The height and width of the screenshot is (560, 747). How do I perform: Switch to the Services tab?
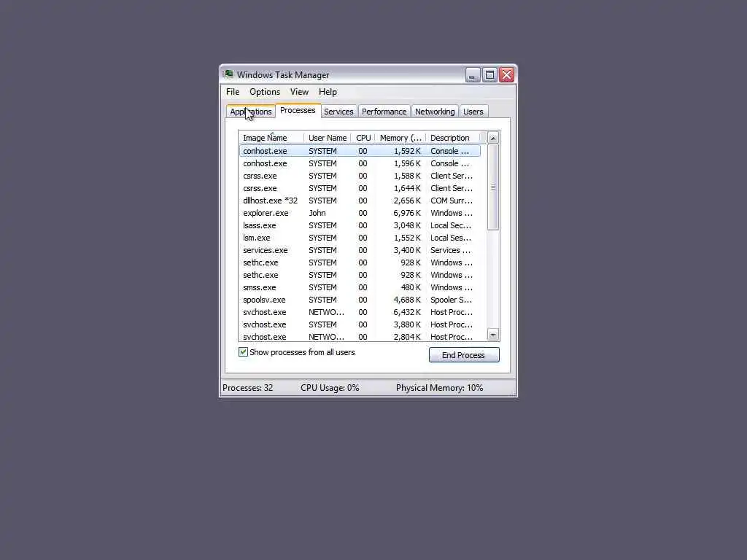tap(338, 112)
